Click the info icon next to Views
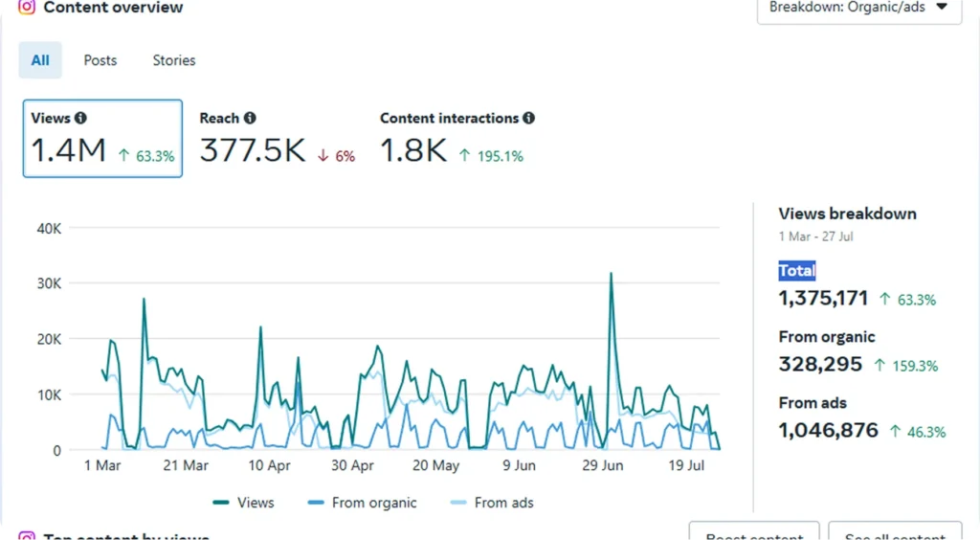 (80, 118)
